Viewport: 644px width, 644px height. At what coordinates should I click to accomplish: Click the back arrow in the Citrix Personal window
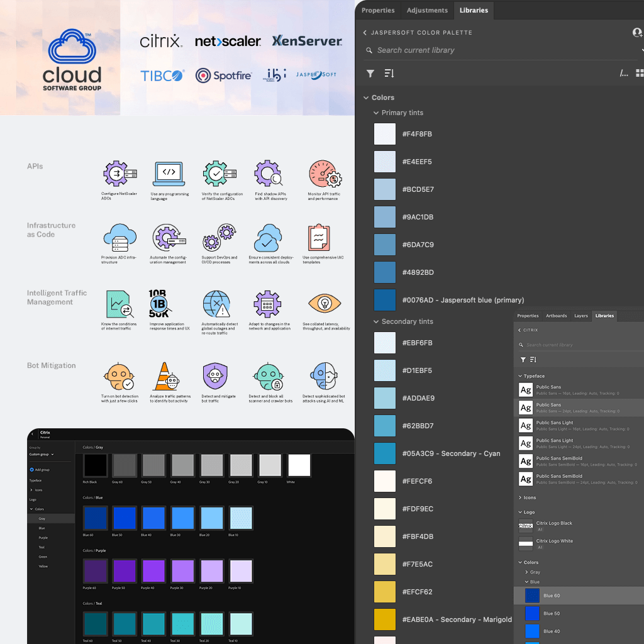point(33,434)
